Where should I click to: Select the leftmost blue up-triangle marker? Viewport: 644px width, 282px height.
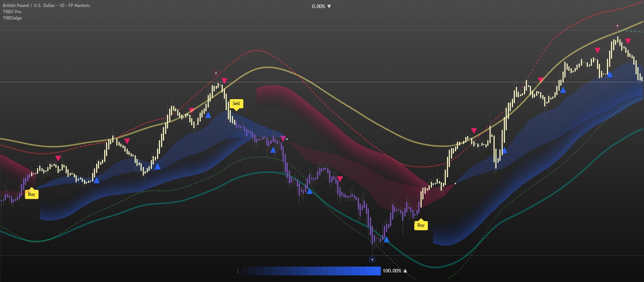(97, 181)
